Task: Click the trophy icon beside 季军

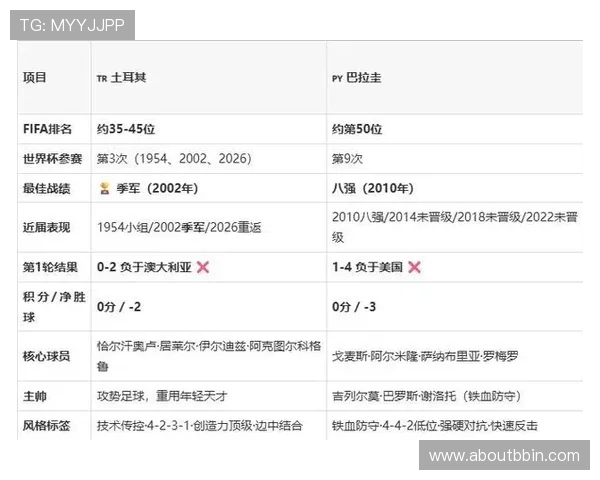Action: coord(104,188)
